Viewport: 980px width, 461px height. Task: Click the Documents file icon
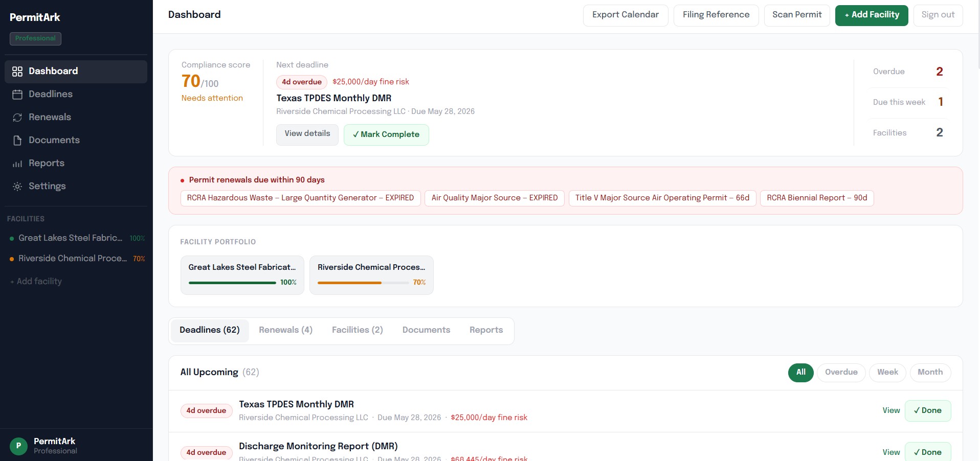click(17, 141)
